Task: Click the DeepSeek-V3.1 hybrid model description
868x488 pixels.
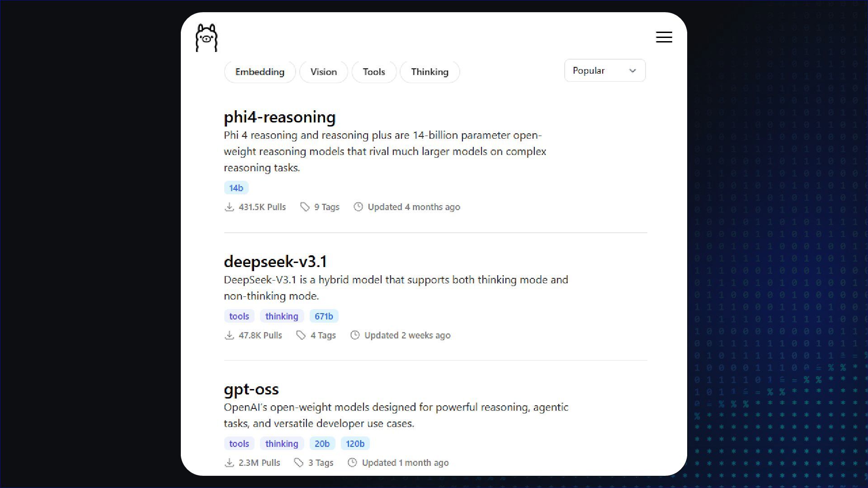Action: [396, 288]
